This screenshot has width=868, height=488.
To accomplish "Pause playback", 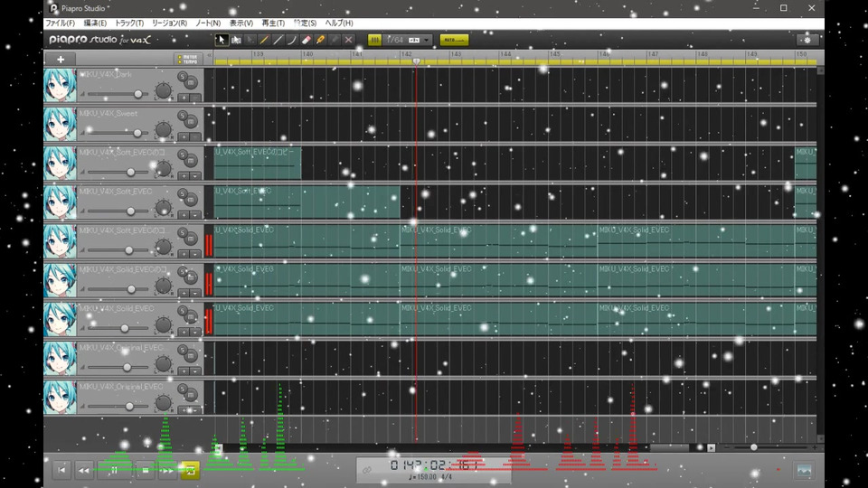I will tap(114, 470).
